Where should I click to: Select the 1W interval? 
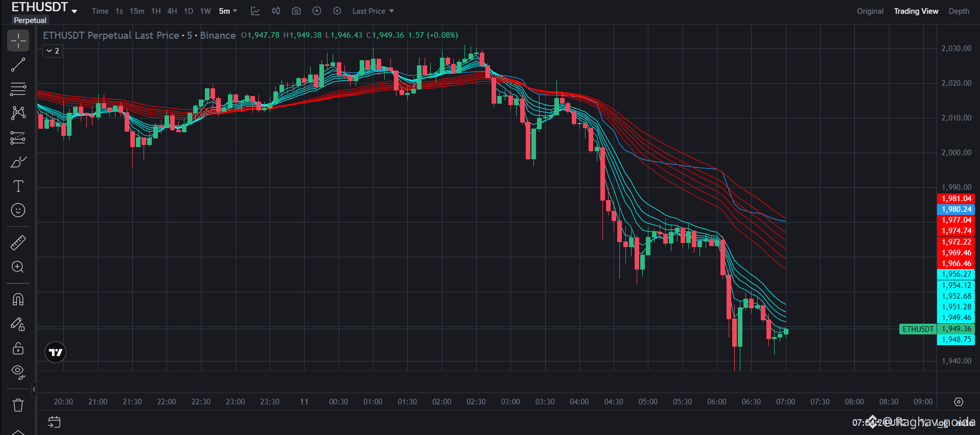tap(205, 11)
